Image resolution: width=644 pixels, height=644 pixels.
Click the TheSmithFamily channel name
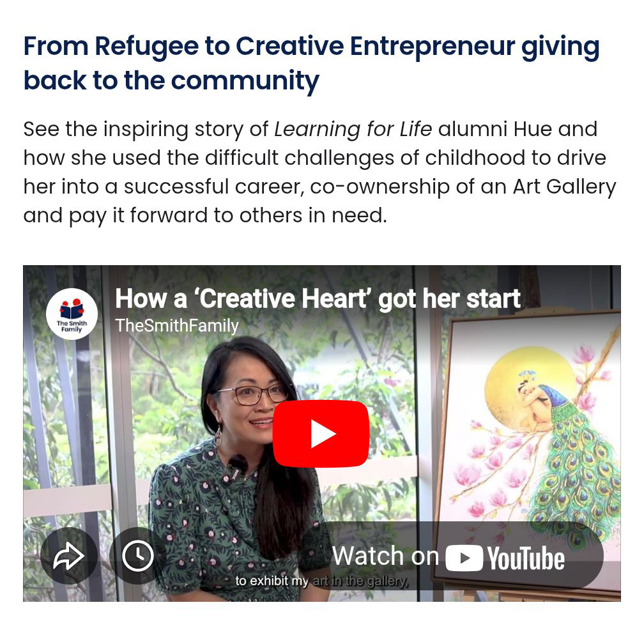coord(176,326)
